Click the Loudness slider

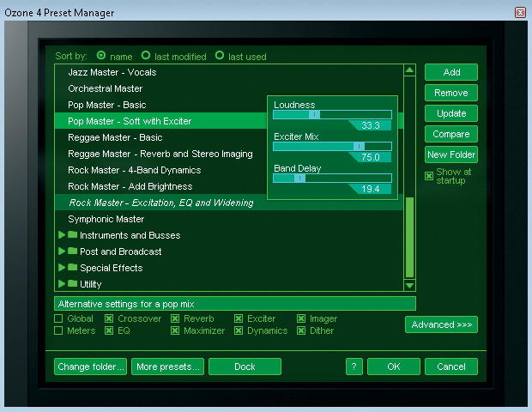pos(333,115)
